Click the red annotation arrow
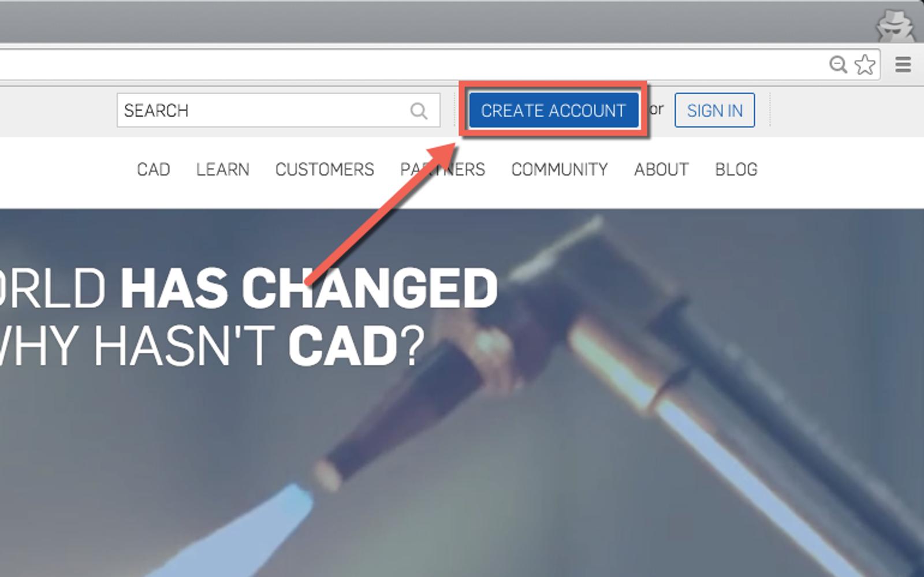This screenshot has width=924, height=577. pyautogui.click(x=382, y=214)
